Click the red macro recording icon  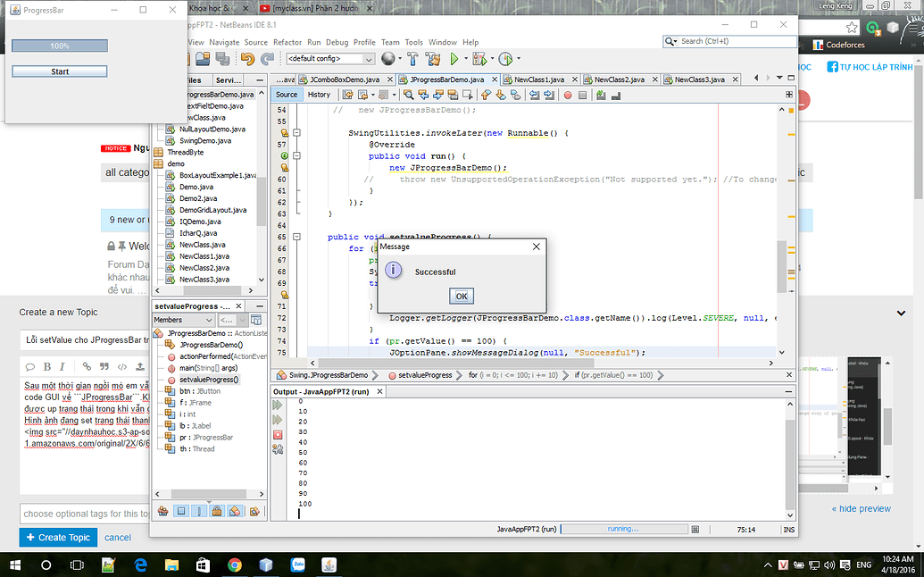(568, 95)
